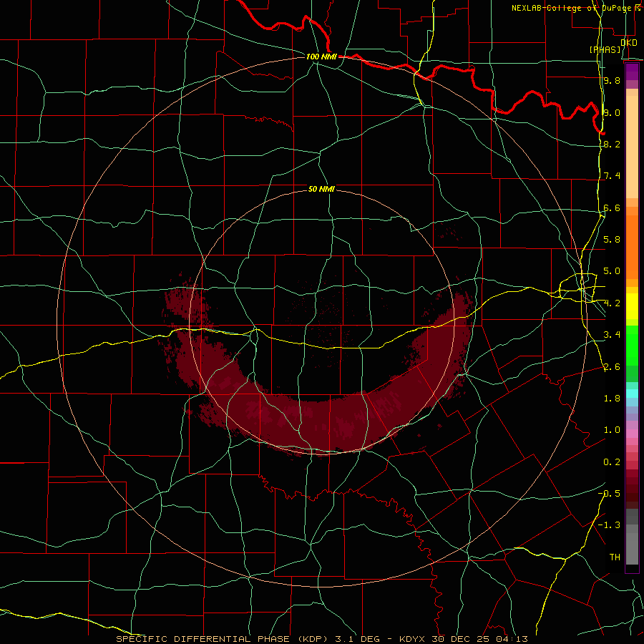The height and width of the screenshot is (644, 644).
Task: Click the -1.3 scale value
Action: click(609, 525)
